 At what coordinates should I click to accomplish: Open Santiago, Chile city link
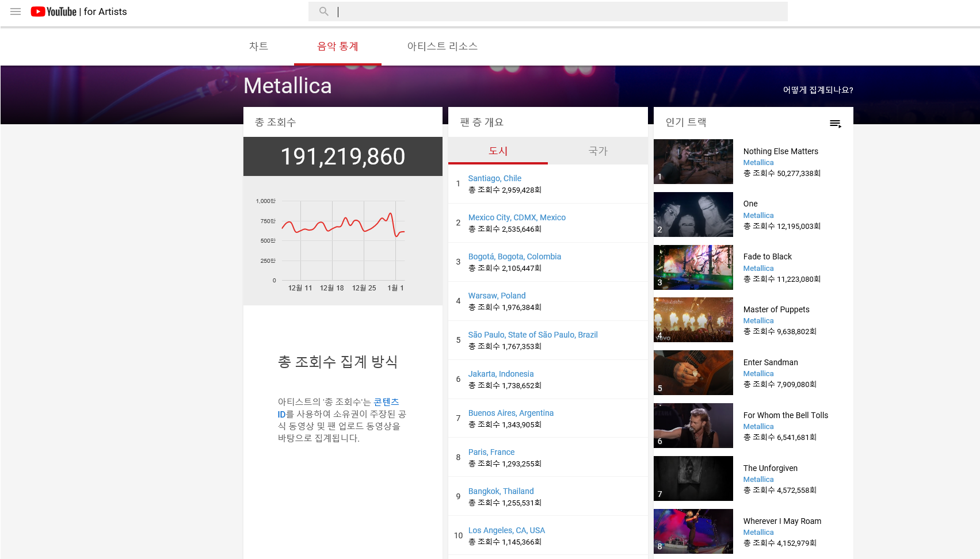pos(494,178)
